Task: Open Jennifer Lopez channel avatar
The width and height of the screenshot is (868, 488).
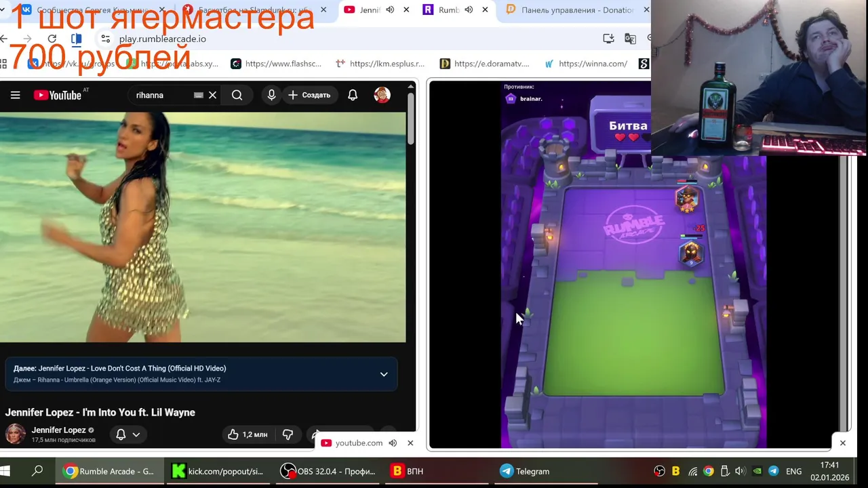Action: click(x=16, y=434)
